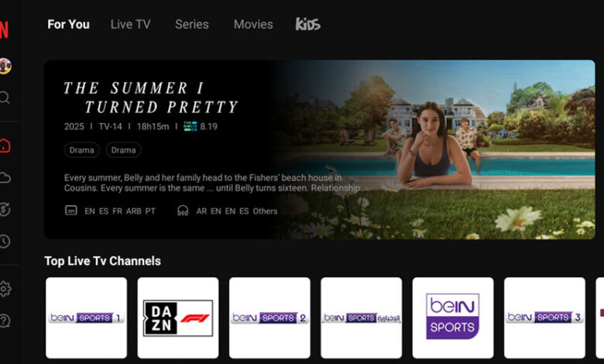Screen dimensions: 604x364
Task: Open the clock history icon
Action: point(5,241)
